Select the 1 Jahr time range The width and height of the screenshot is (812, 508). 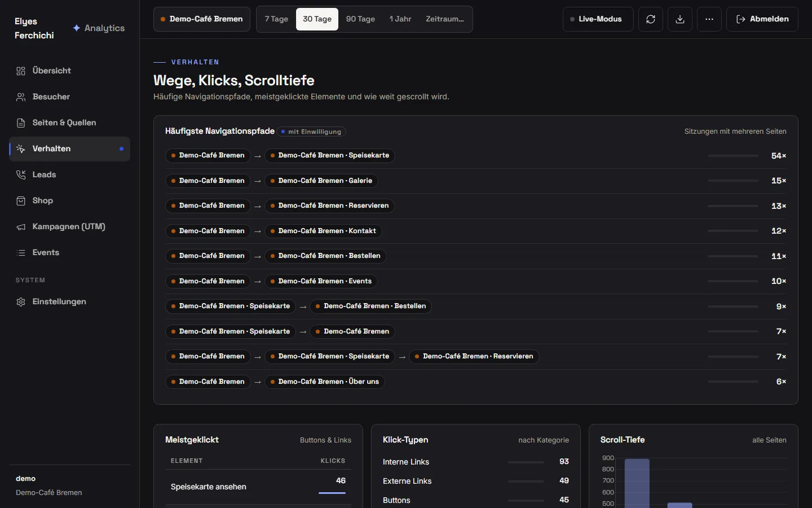(400, 19)
